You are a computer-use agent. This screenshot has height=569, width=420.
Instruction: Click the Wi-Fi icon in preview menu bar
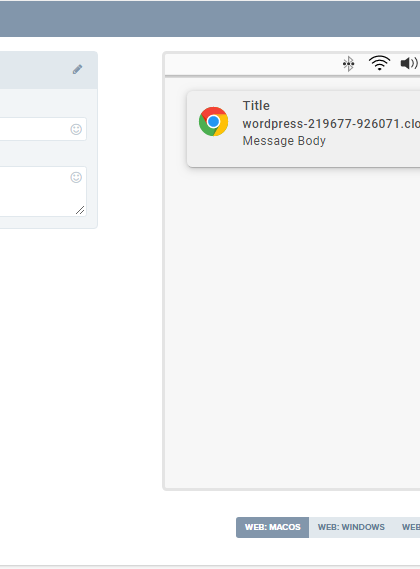tap(379, 63)
